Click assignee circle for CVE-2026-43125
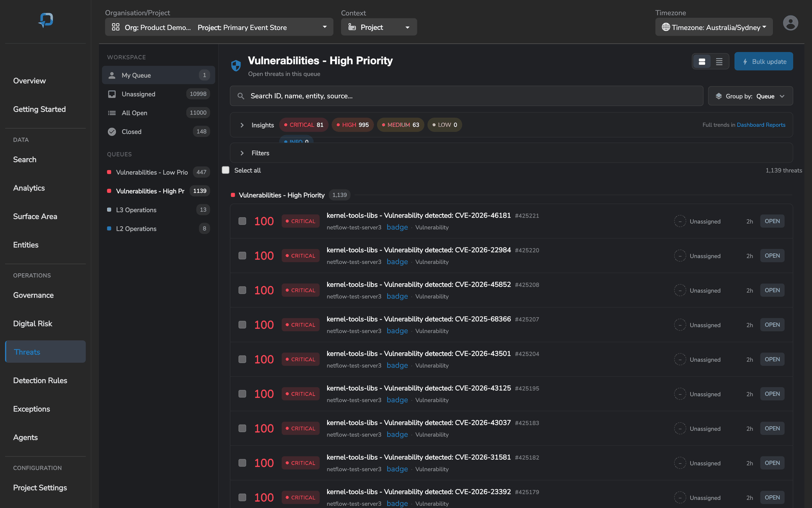812x508 pixels. (x=680, y=394)
